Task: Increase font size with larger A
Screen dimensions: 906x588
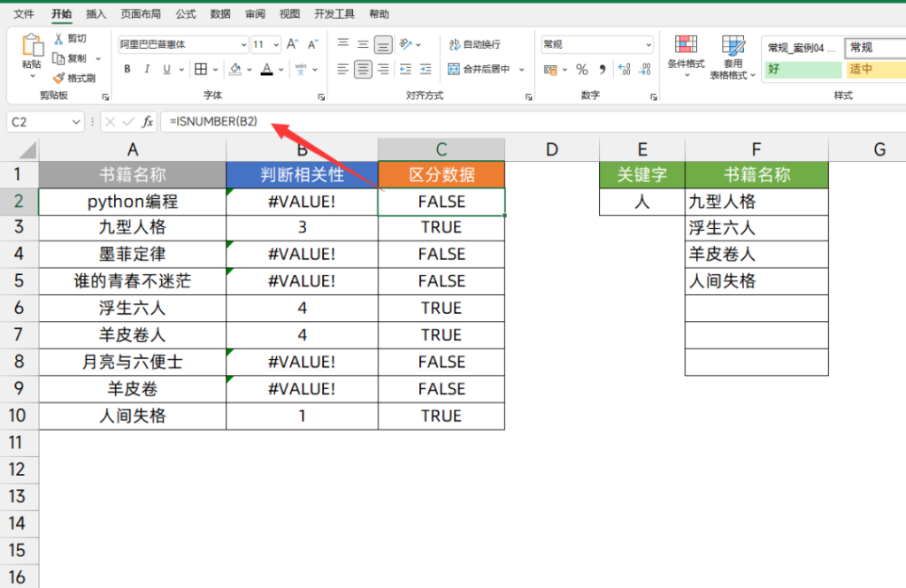Action: coord(292,44)
